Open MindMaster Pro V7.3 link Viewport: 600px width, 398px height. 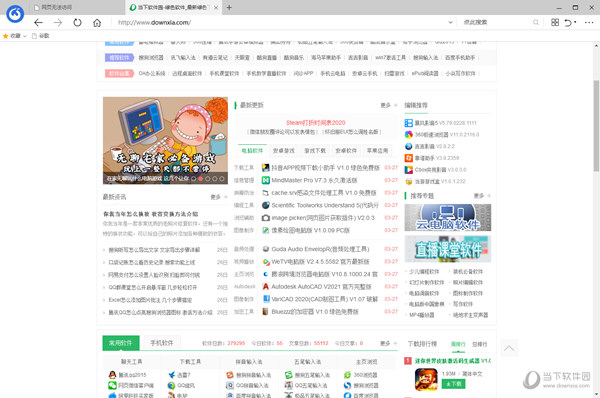[315, 180]
